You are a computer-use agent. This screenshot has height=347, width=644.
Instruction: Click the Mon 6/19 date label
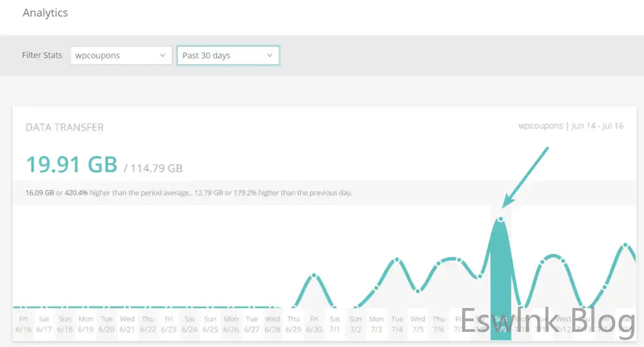(86, 324)
